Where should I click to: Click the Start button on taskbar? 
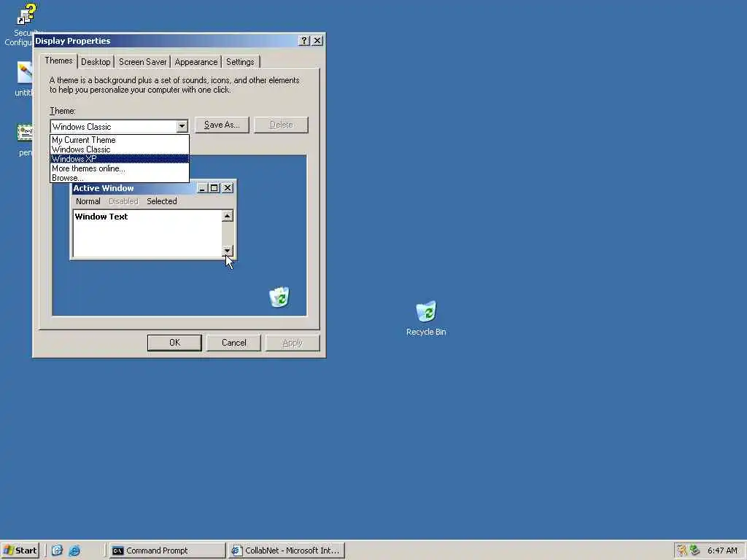tap(20, 551)
